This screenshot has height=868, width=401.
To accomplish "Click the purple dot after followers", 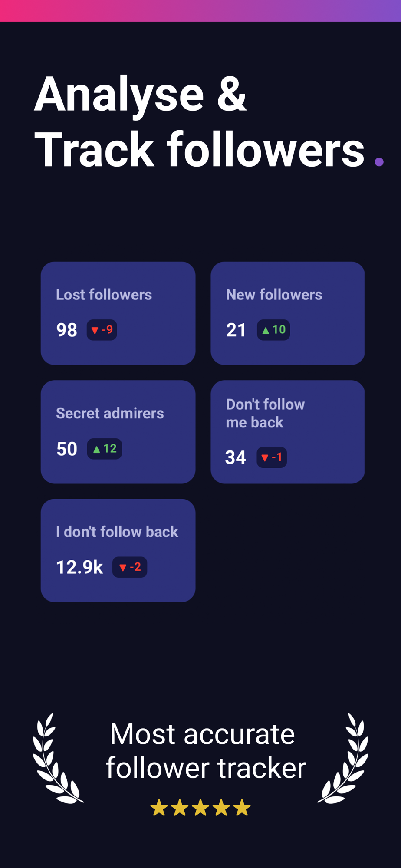I will (x=379, y=162).
